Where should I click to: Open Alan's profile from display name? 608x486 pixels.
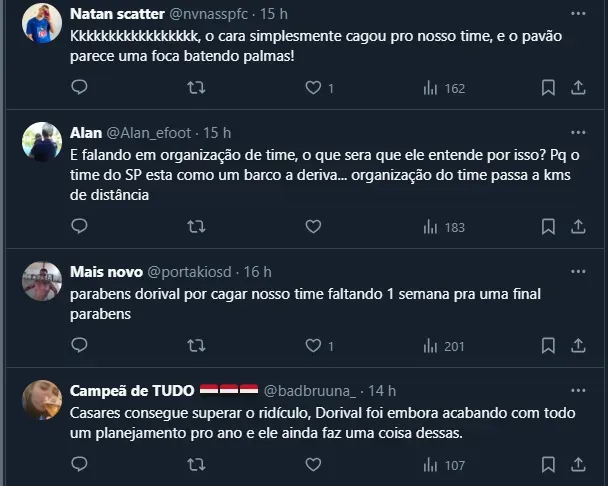[85, 133]
